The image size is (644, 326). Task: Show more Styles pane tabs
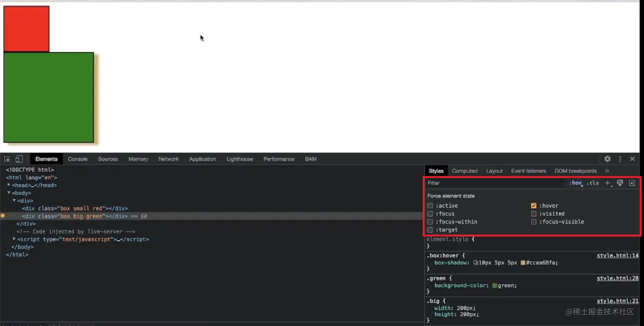tap(607, 171)
